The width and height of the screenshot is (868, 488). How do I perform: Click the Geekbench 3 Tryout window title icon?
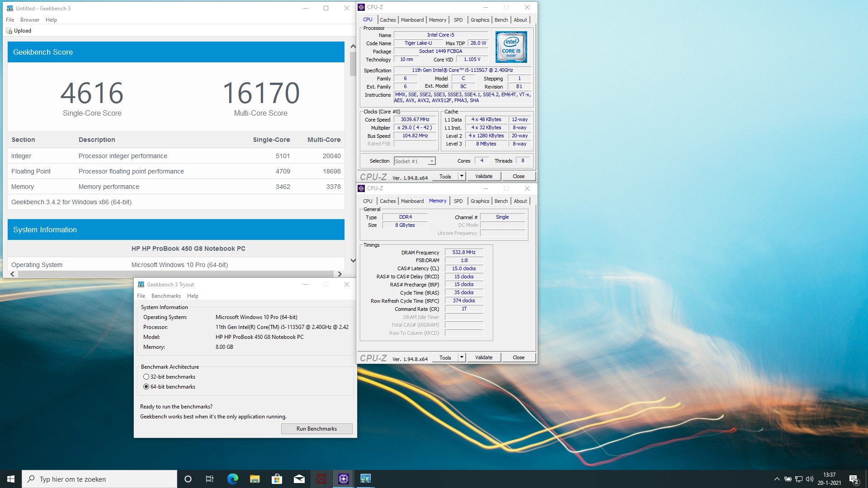[141, 284]
